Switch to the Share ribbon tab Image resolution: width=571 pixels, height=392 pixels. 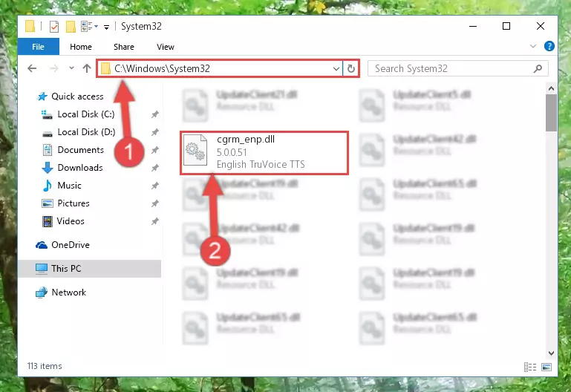click(x=124, y=47)
